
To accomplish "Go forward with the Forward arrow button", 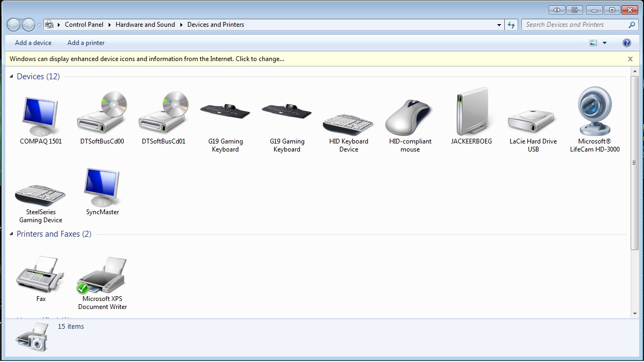I will (x=28, y=25).
